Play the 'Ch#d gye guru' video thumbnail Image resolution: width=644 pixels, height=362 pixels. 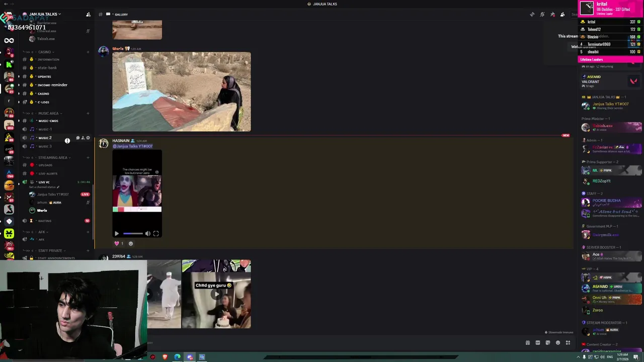click(216, 294)
